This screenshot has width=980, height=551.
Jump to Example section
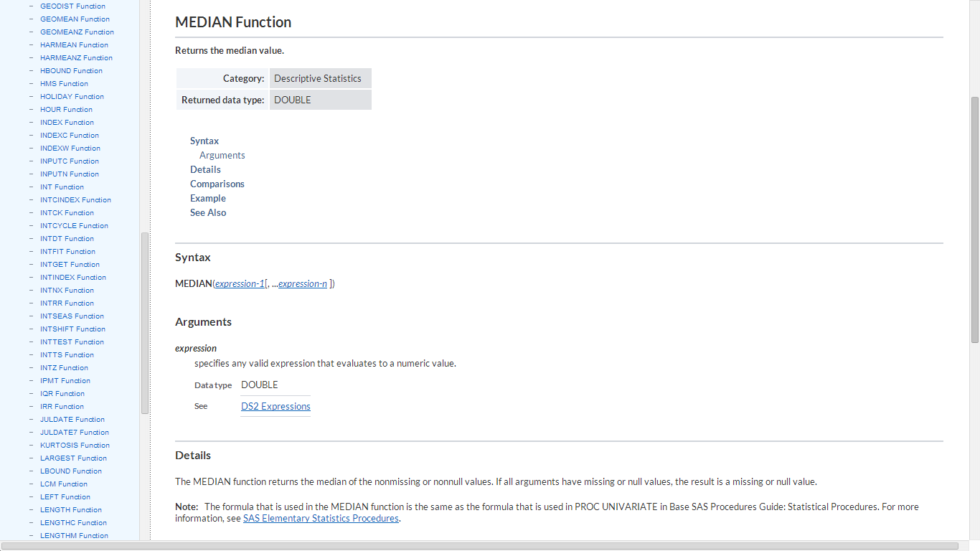(x=208, y=199)
